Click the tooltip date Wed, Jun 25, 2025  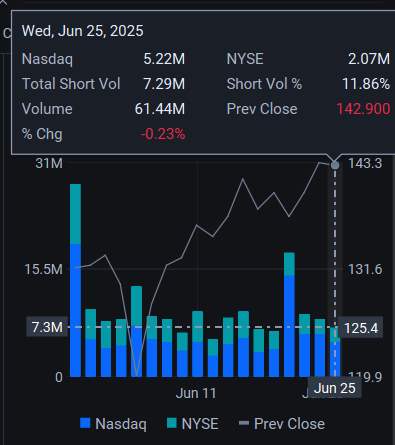point(83,31)
